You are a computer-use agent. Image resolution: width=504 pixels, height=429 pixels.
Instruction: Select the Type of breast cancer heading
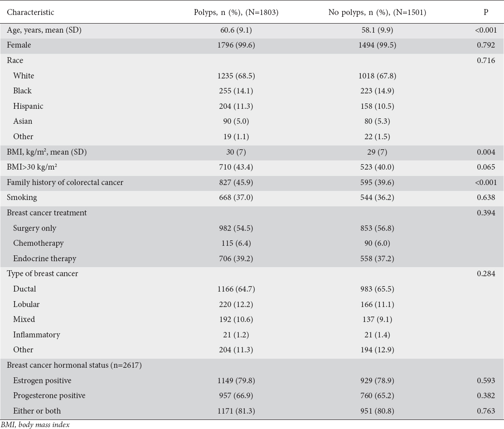(x=43, y=273)
